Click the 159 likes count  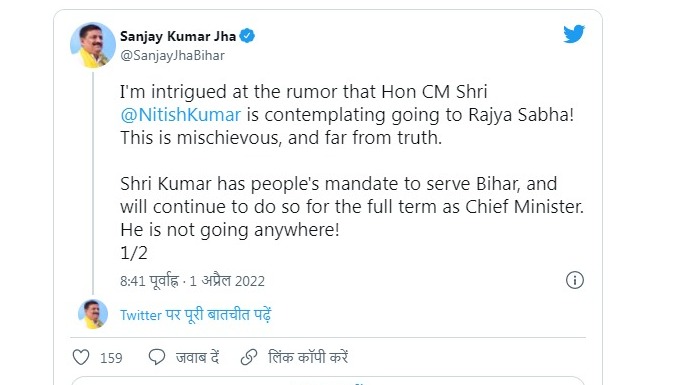click(x=111, y=358)
